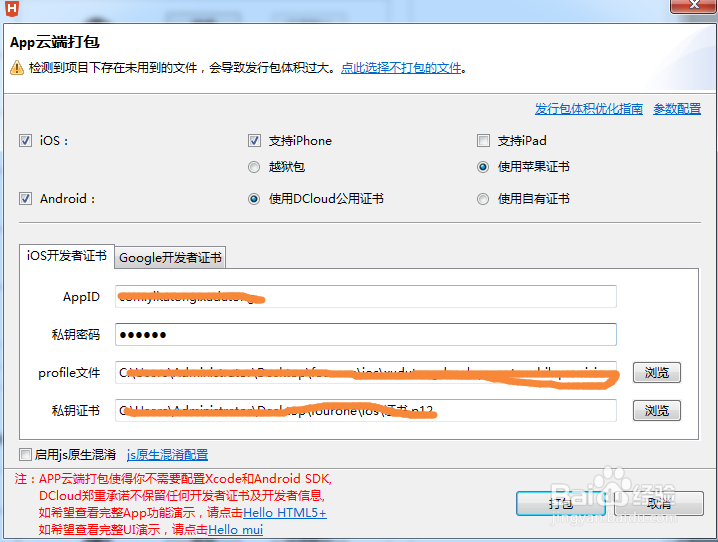The width and height of the screenshot is (718, 542).
Task: Click the warning triangle icon
Action: click(16, 68)
